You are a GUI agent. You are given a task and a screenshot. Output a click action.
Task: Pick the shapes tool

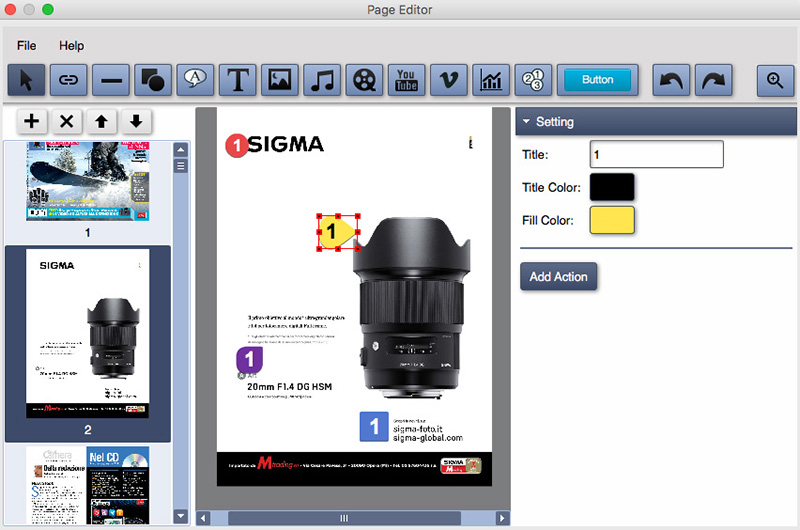(x=153, y=80)
